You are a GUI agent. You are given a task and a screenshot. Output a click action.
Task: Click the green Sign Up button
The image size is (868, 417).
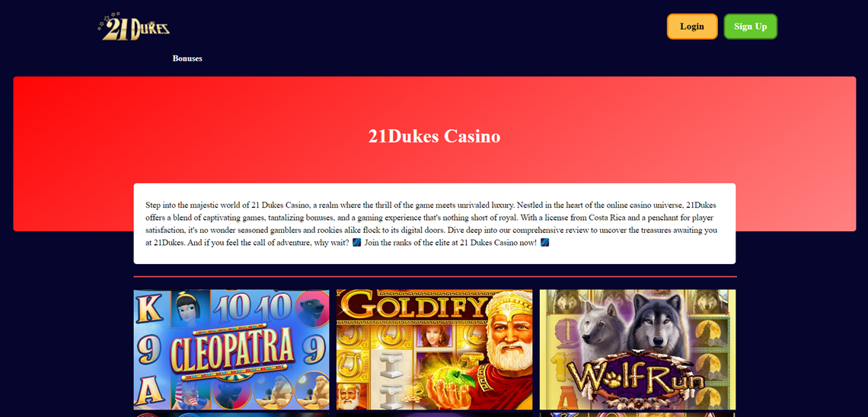[x=750, y=27]
